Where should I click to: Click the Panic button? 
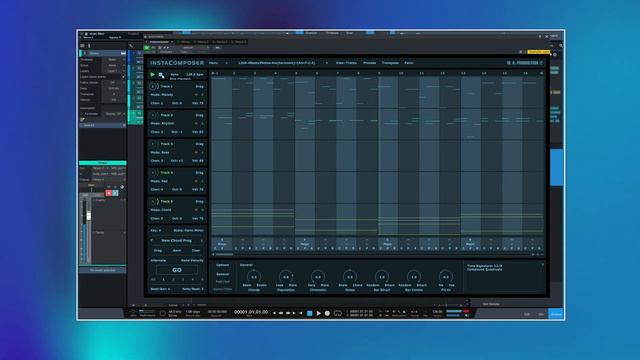[x=409, y=63]
